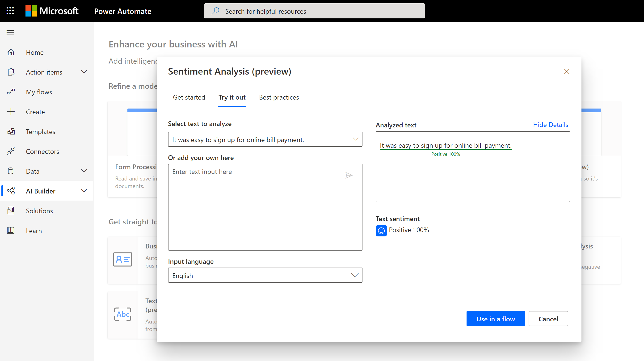Open the Learn book icon
Screen dimensions: 644x361
pyautogui.click(x=11, y=231)
